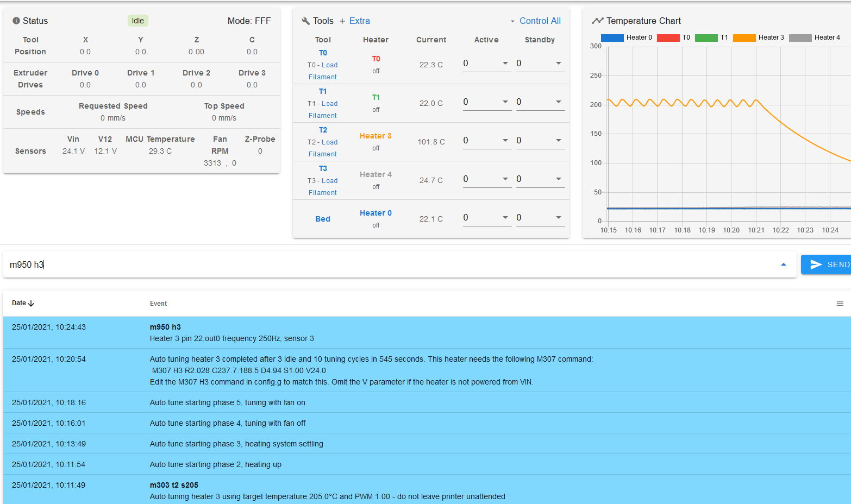Open T0 Active temperature dropdown
This screenshot has height=504, width=851.
505,64
